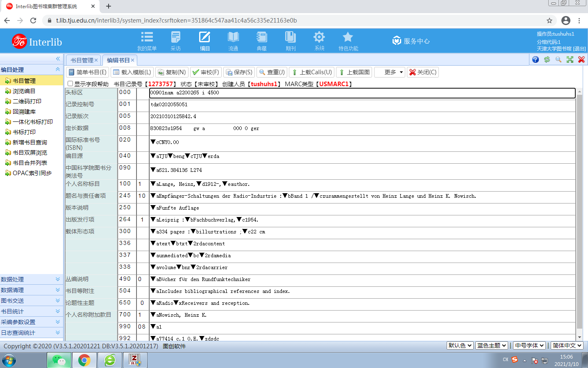
Task: Click the fullscreen expand green arrows icon
Action: [570, 59]
